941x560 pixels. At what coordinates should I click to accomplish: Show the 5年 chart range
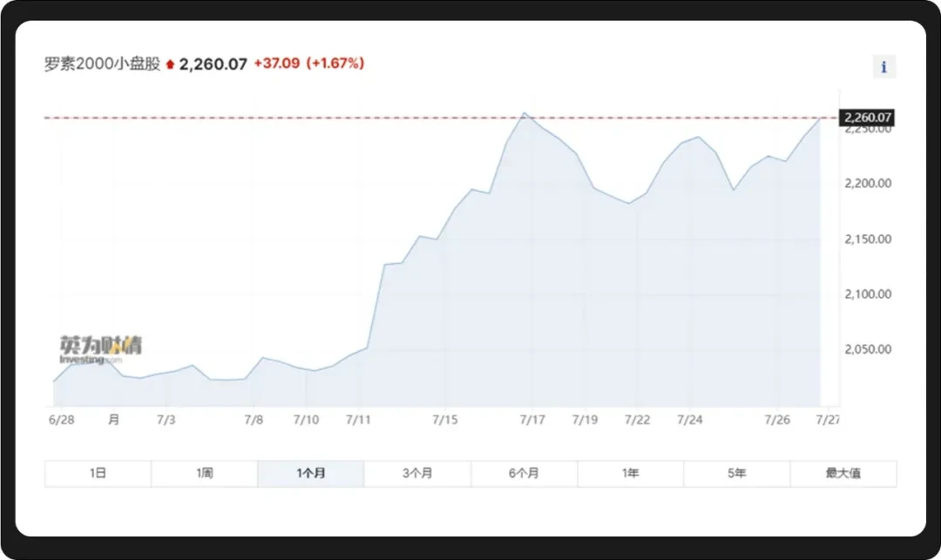click(x=736, y=474)
